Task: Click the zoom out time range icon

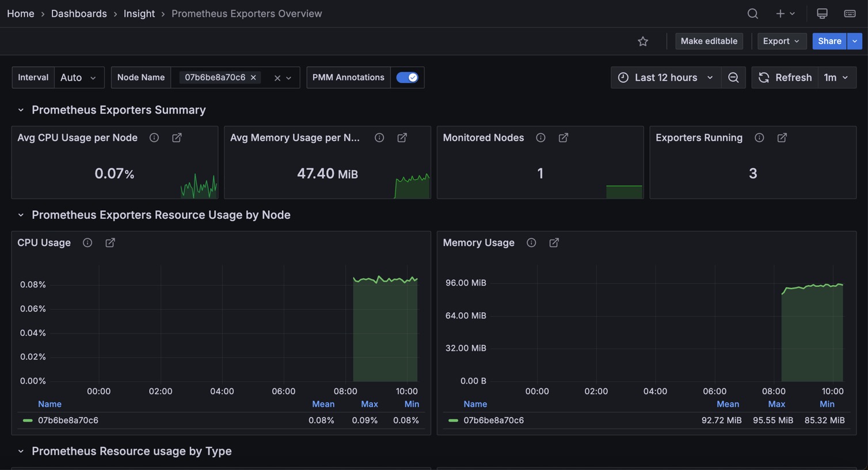Action: pos(733,77)
